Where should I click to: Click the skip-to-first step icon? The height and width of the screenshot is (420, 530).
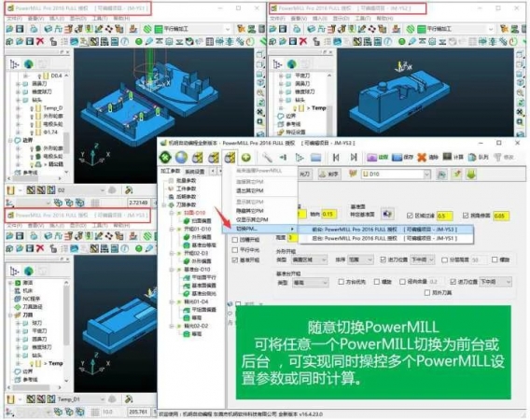point(336,157)
